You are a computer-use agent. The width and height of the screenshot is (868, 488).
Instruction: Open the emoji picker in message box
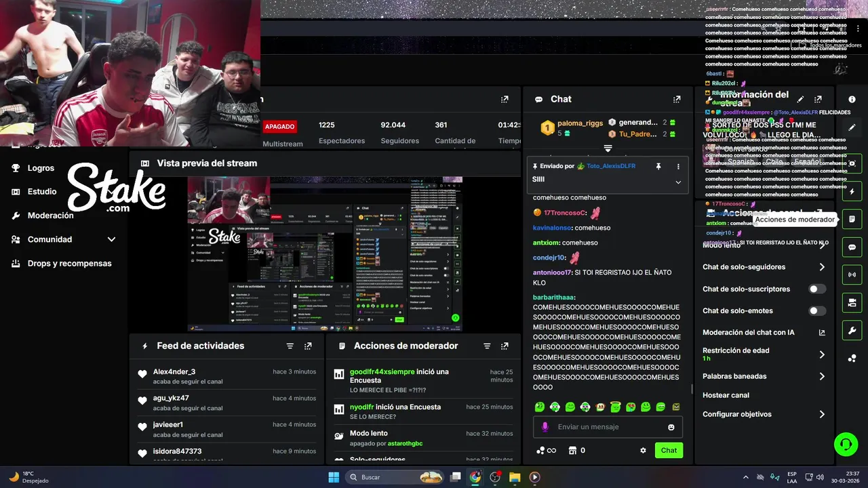pyautogui.click(x=671, y=427)
